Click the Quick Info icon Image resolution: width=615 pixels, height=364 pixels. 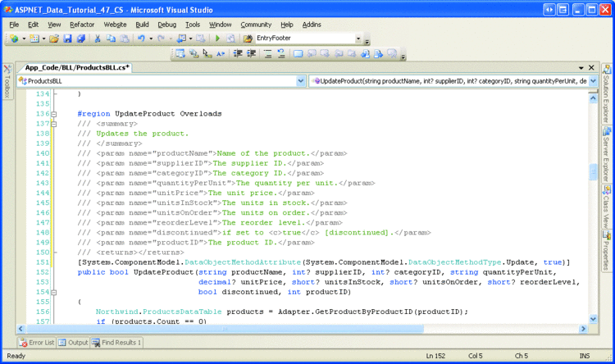tap(207, 54)
